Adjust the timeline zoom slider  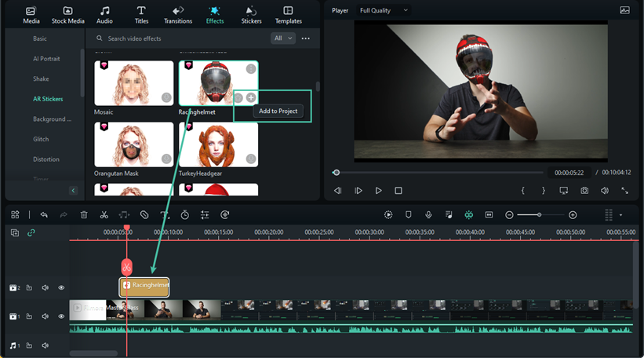(539, 214)
